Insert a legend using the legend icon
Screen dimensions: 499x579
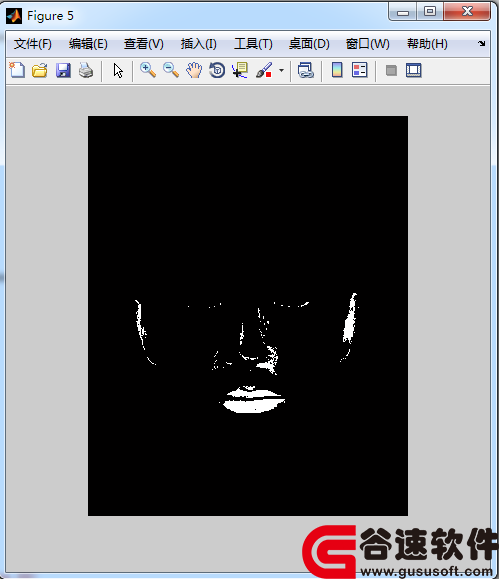click(x=360, y=70)
